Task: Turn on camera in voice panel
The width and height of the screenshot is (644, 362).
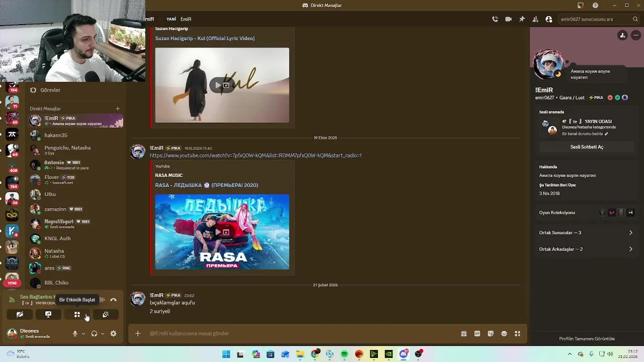Action: tap(20, 314)
